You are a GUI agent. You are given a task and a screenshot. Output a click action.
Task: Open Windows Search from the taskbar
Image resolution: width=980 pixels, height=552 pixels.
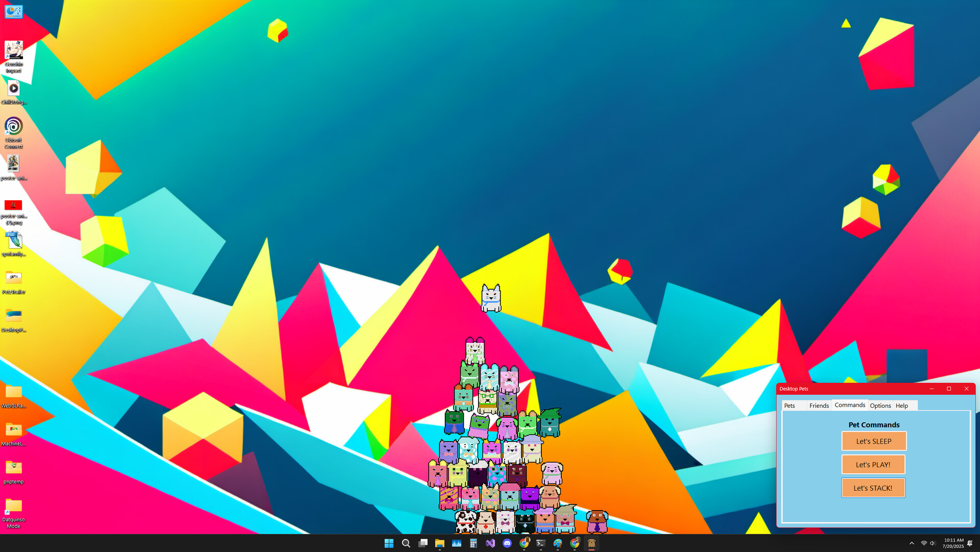click(405, 543)
